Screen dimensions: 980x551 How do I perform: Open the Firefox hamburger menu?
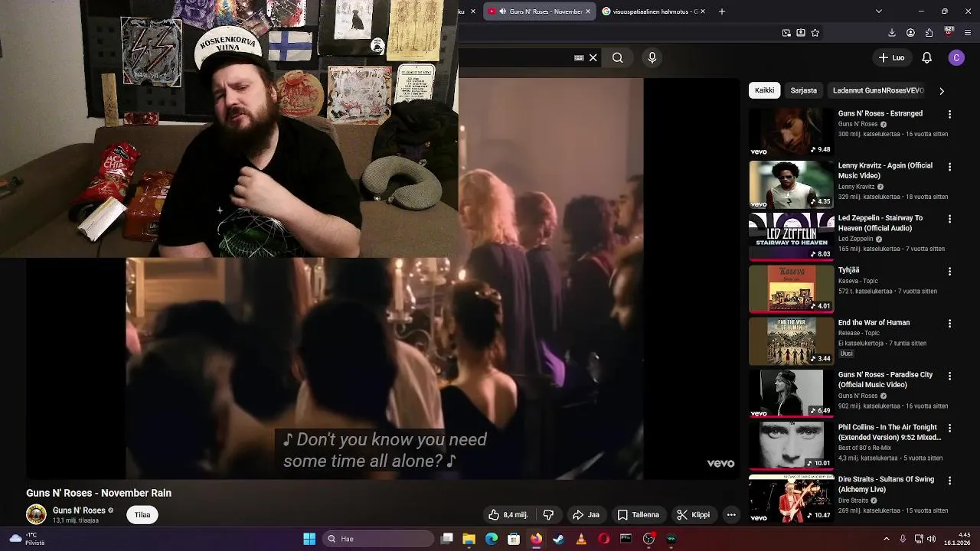click(x=969, y=33)
